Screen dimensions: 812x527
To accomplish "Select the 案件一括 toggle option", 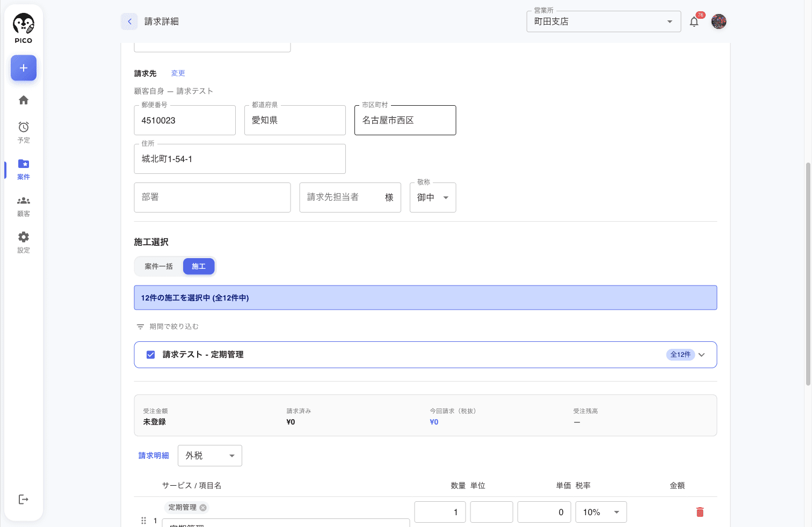I will pos(159,266).
